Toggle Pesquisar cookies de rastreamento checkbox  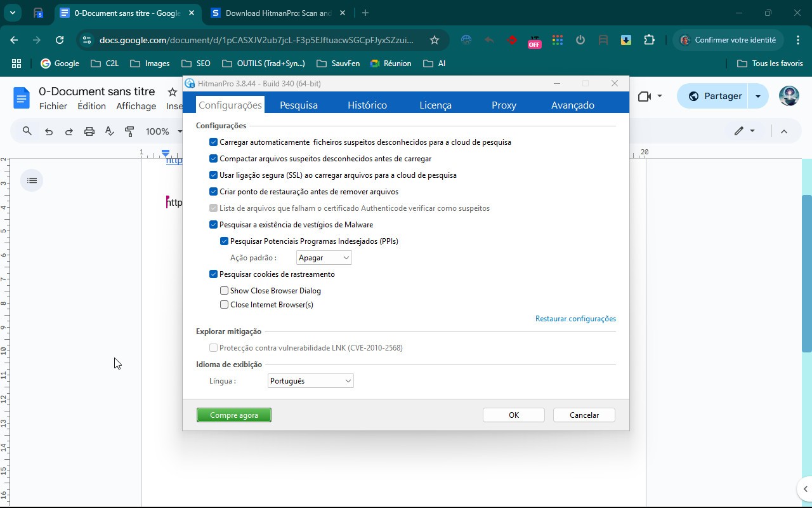(214, 274)
